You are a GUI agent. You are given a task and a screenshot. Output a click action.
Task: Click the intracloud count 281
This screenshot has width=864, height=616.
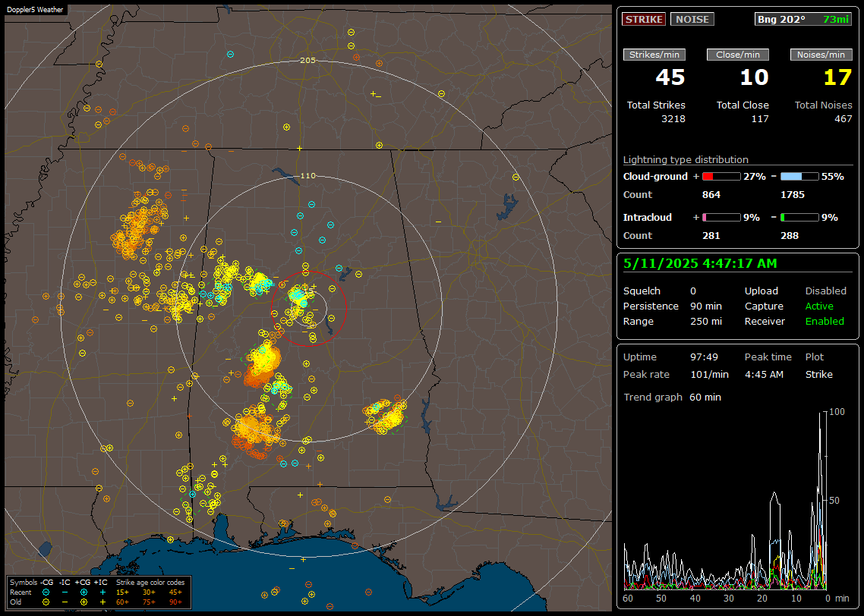[711, 236]
